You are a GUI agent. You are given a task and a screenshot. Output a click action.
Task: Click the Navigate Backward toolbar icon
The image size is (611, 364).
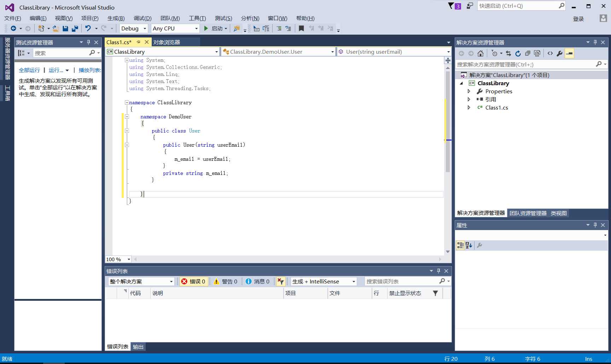[x=13, y=29]
